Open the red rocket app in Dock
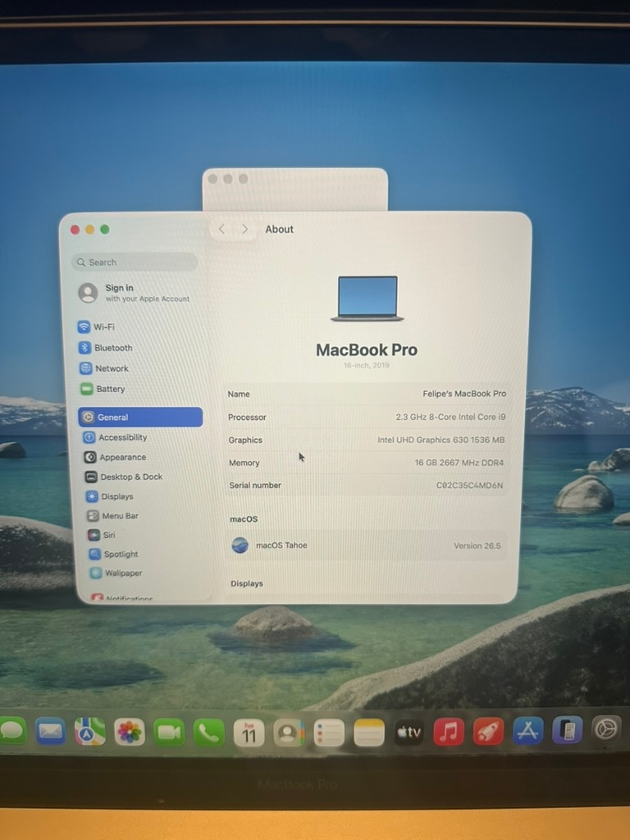Screen dimensions: 630x840 pos(488,731)
